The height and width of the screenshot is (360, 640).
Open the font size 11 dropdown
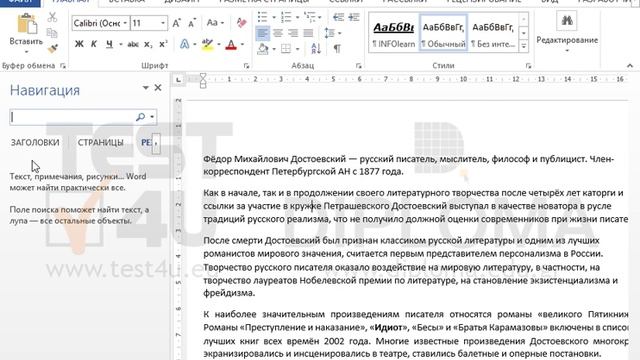(163, 23)
